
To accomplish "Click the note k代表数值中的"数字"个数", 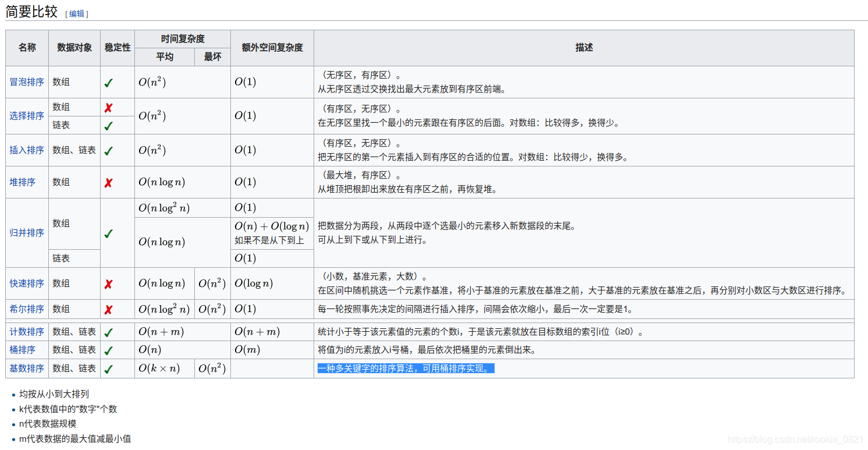I will tap(68, 409).
